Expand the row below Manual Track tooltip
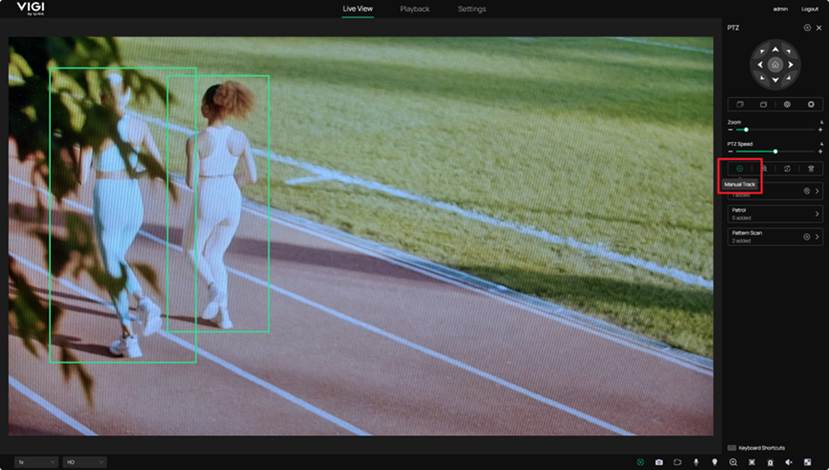Image resolution: width=829 pixels, height=470 pixels. point(817,191)
